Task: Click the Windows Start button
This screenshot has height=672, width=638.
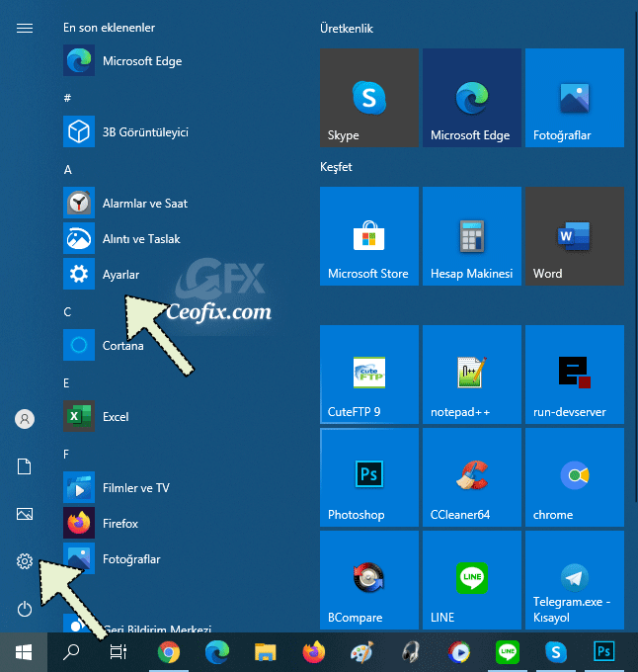Action: (24, 652)
